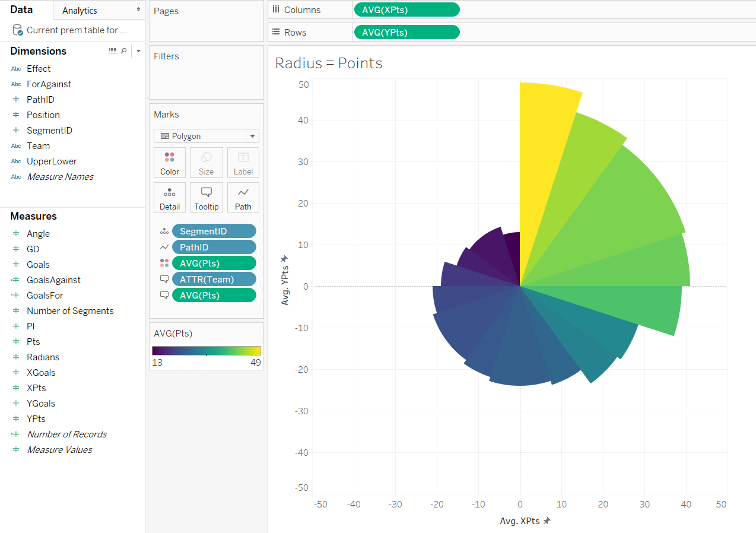Click the Label mark card button

point(243,163)
